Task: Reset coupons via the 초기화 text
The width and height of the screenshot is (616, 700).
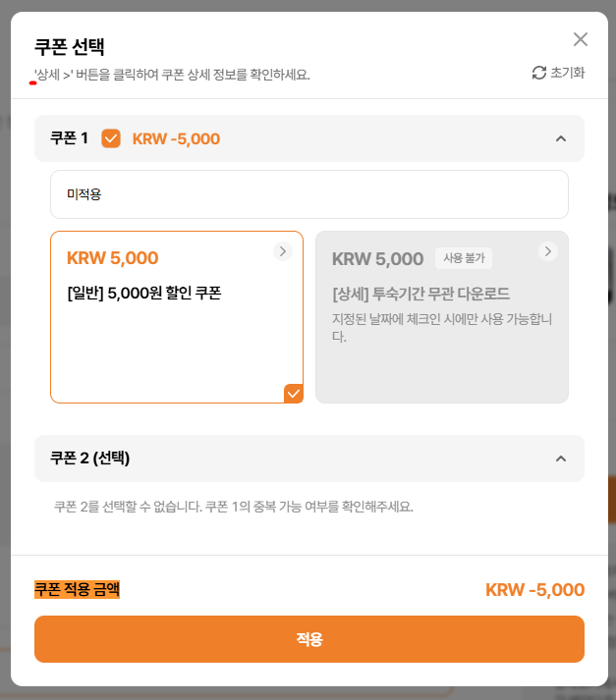Action: pyautogui.click(x=568, y=73)
